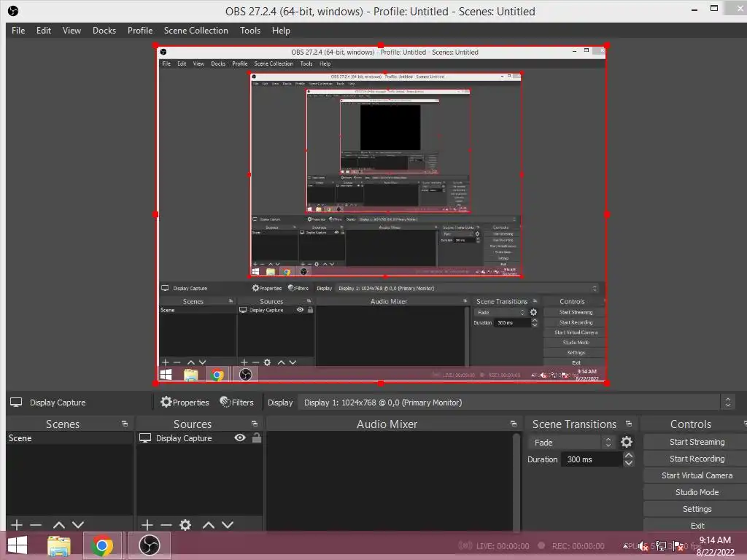Move source up with arrow icon

[208, 525]
